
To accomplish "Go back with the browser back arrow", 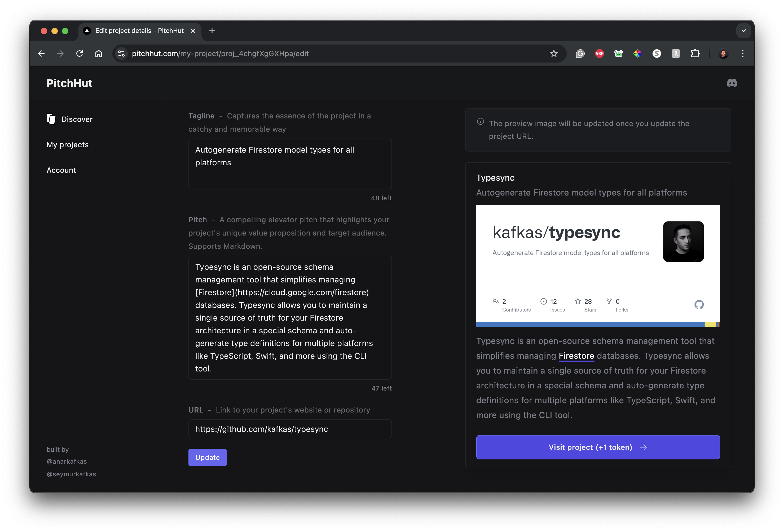I will pyautogui.click(x=41, y=54).
